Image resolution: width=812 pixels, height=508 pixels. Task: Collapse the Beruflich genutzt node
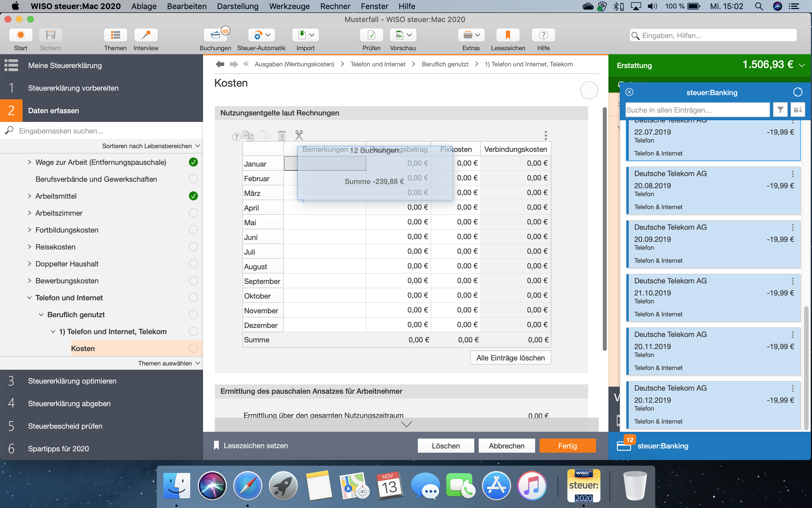(x=41, y=315)
